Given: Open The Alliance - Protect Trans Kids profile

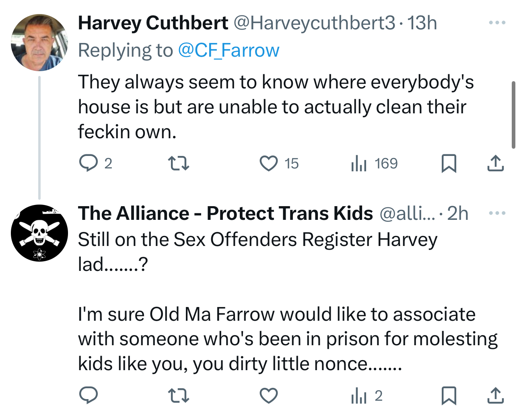Looking at the screenshot, I should click(x=225, y=213).
